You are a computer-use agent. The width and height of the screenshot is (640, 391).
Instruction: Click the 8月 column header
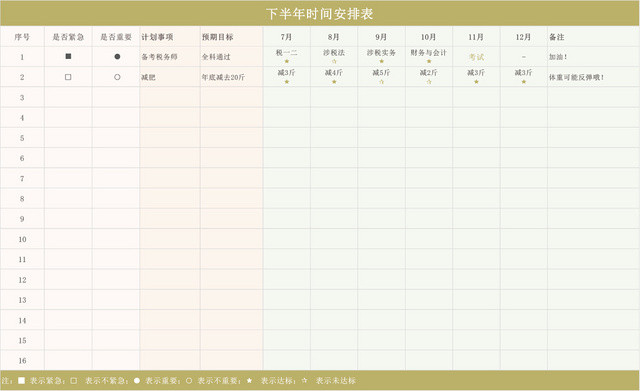click(x=334, y=37)
